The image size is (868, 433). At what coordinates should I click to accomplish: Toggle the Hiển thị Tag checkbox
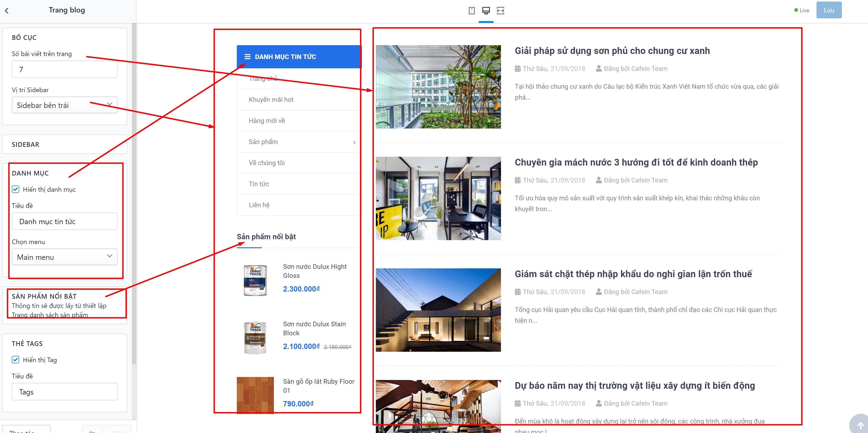point(16,360)
